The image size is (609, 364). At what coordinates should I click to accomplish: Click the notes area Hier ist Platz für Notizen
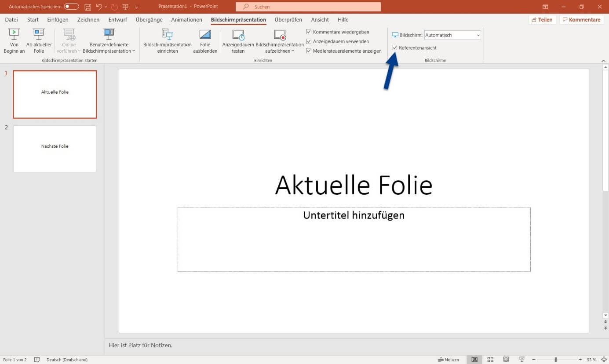[141, 345]
